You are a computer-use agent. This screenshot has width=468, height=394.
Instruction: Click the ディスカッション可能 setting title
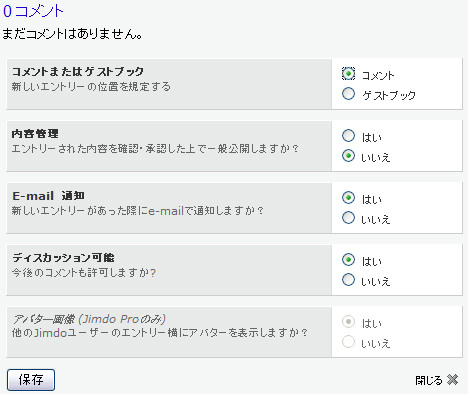coord(63,258)
